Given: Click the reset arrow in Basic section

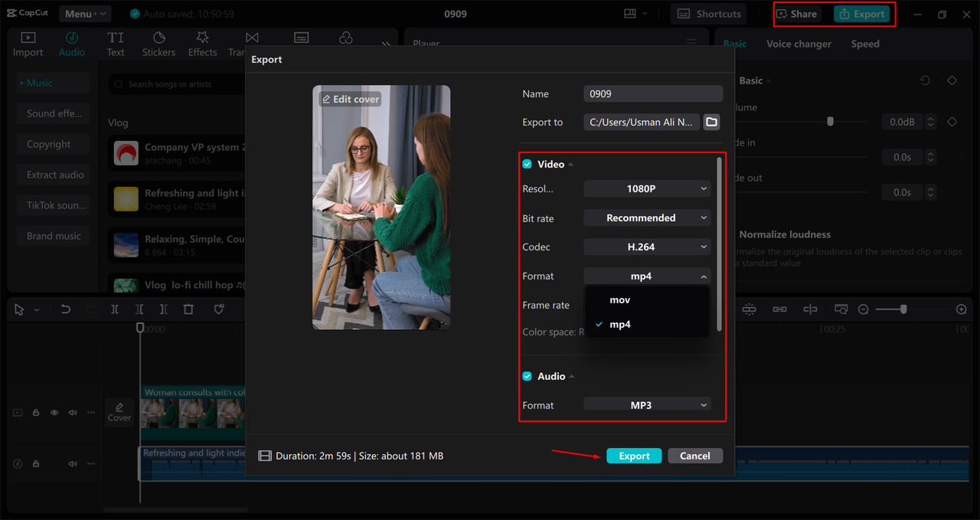Looking at the screenshot, I should pyautogui.click(x=926, y=80).
